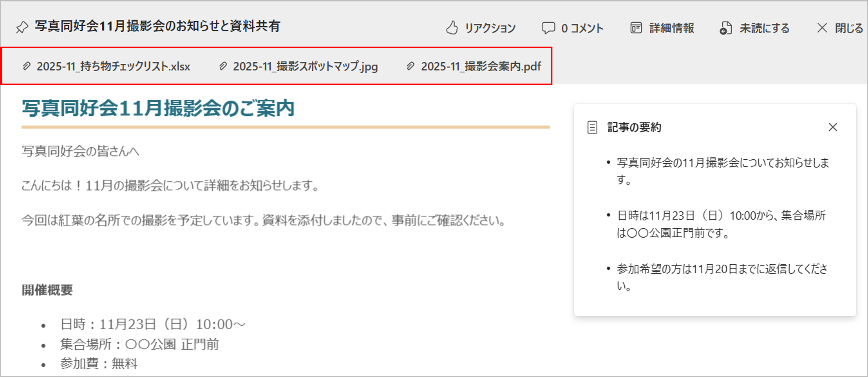The height and width of the screenshot is (377, 868).
Task: Click paperclip icon of the pdf attachment
Action: pyautogui.click(x=410, y=66)
